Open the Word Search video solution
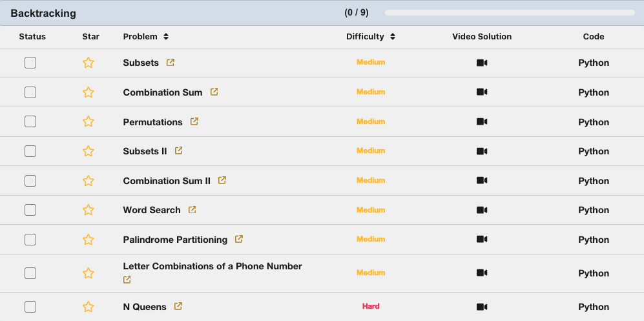Image resolution: width=644 pixels, height=321 pixels. coord(482,210)
